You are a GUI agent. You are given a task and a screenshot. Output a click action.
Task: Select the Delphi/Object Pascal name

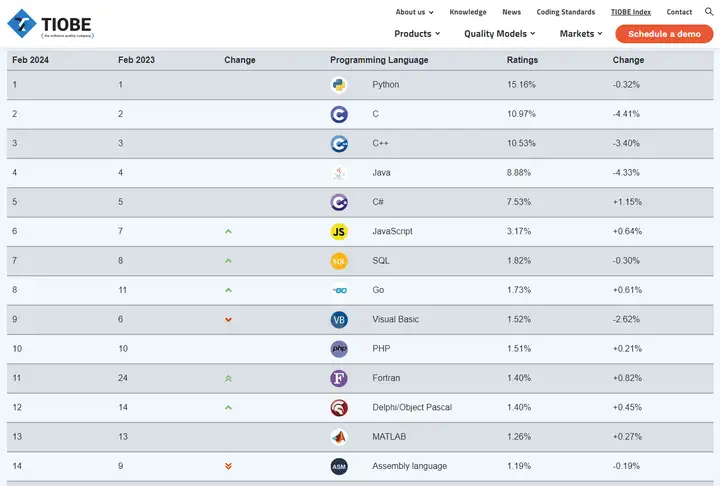pyautogui.click(x=412, y=407)
